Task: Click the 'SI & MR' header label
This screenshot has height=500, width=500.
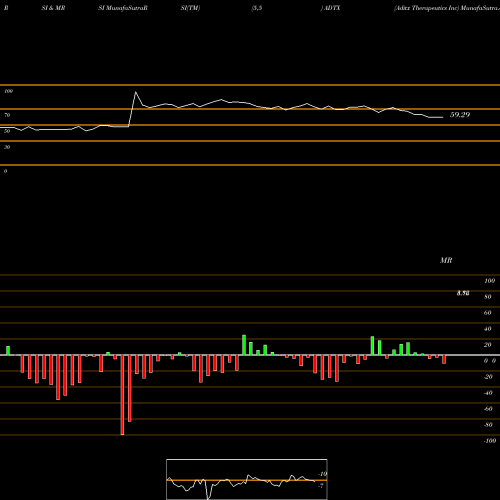Action: (53, 8)
